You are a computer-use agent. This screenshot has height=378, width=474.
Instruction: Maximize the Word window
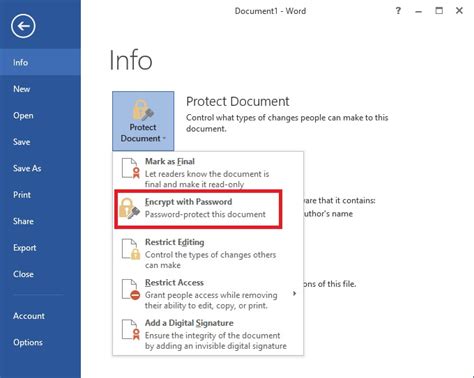439,11
